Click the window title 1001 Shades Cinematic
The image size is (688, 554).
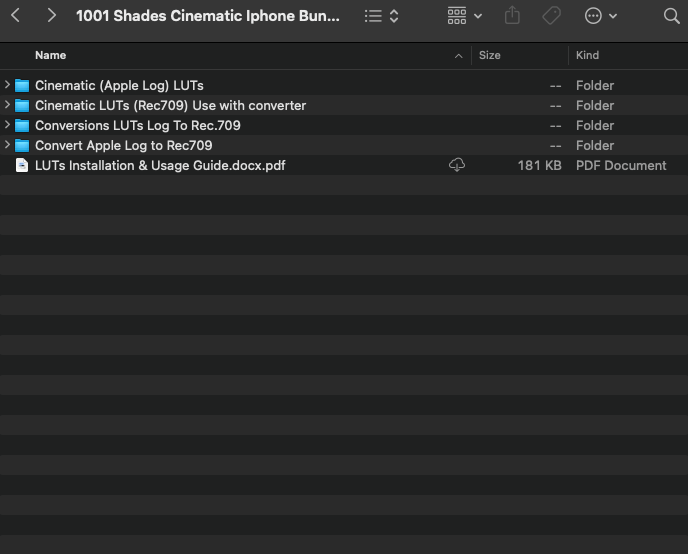pos(208,16)
